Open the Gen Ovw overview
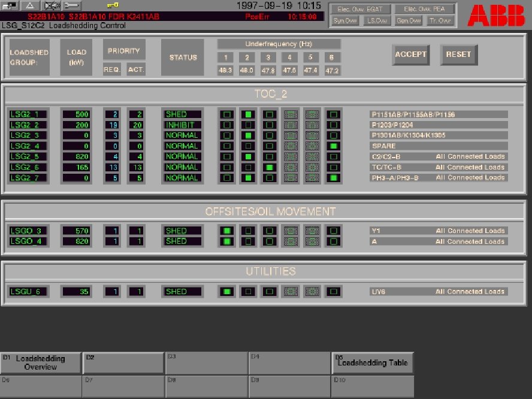The image size is (532, 399). pos(407,20)
